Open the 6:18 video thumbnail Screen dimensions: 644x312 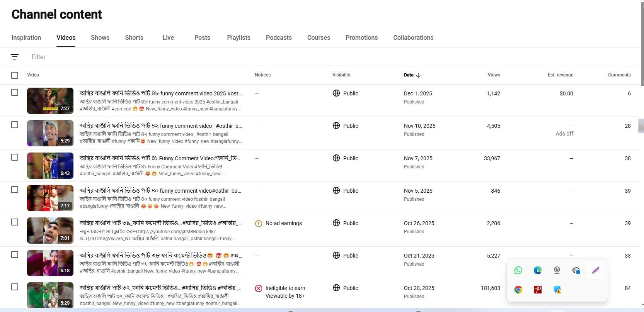pos(50,263)
